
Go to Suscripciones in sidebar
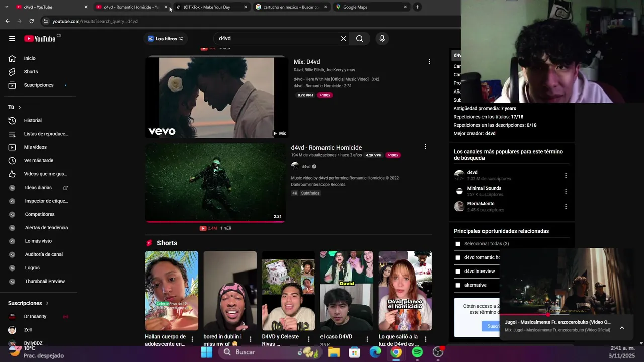(x=39, y=85)
